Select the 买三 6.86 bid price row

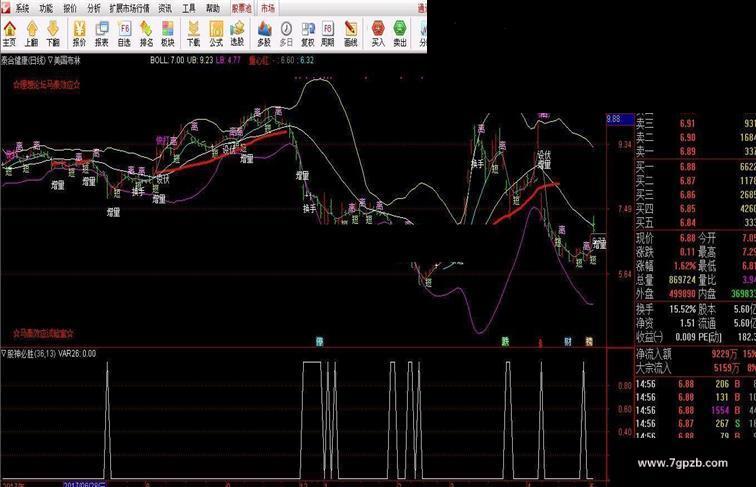[x=695, y=195]
